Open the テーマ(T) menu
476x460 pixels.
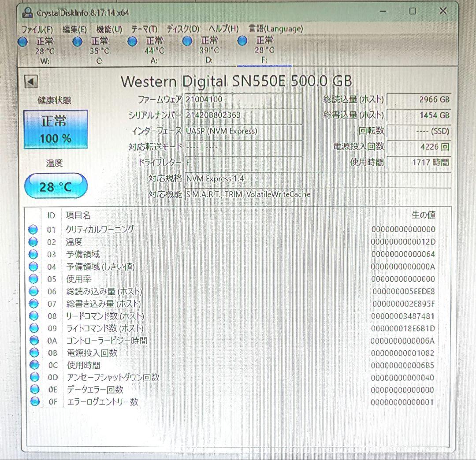coord(145,29)
